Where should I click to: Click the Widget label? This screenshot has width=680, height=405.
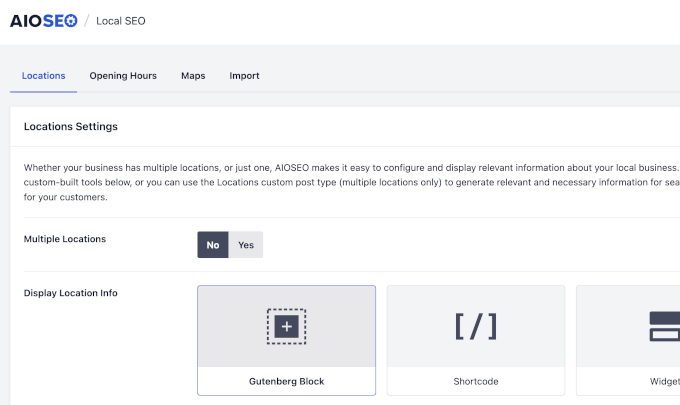click(x=664, y=381)
